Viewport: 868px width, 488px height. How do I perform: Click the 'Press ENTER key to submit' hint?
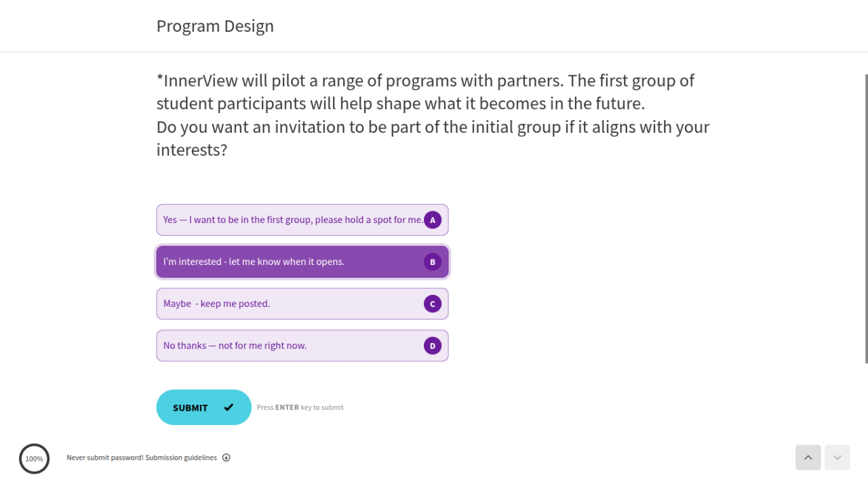[300, 407]
